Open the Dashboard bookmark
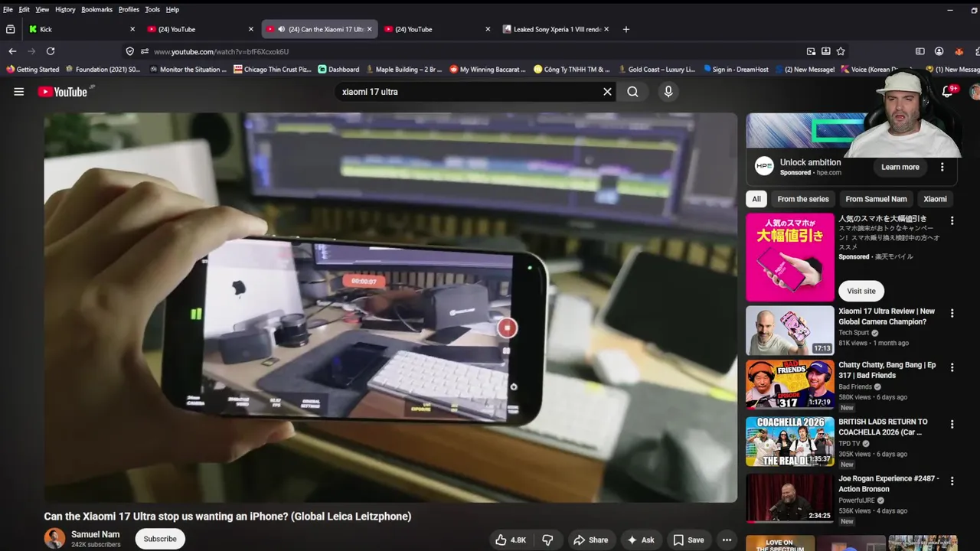980x551 pixels. click(338, 69)
